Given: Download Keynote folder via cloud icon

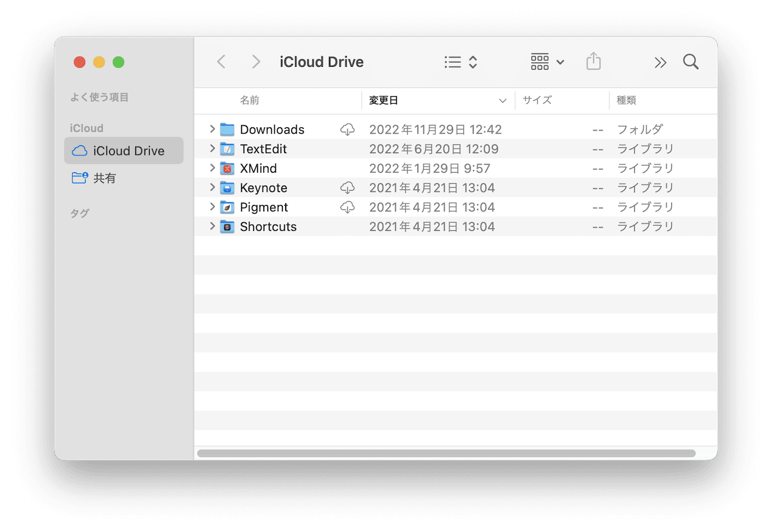Looking at the screenshot, I should 347,188.
